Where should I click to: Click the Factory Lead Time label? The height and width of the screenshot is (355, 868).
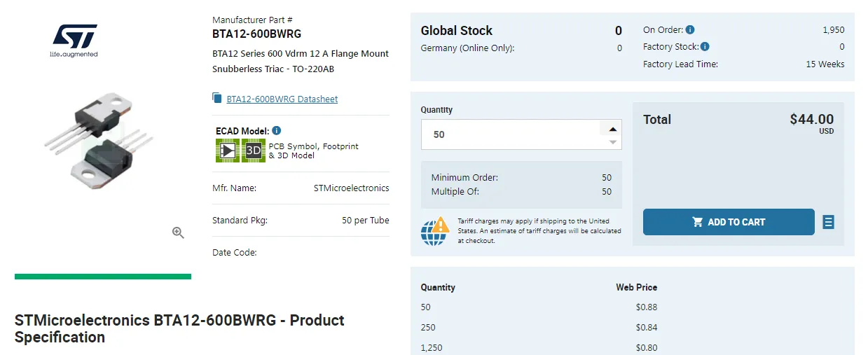point(680,64)
